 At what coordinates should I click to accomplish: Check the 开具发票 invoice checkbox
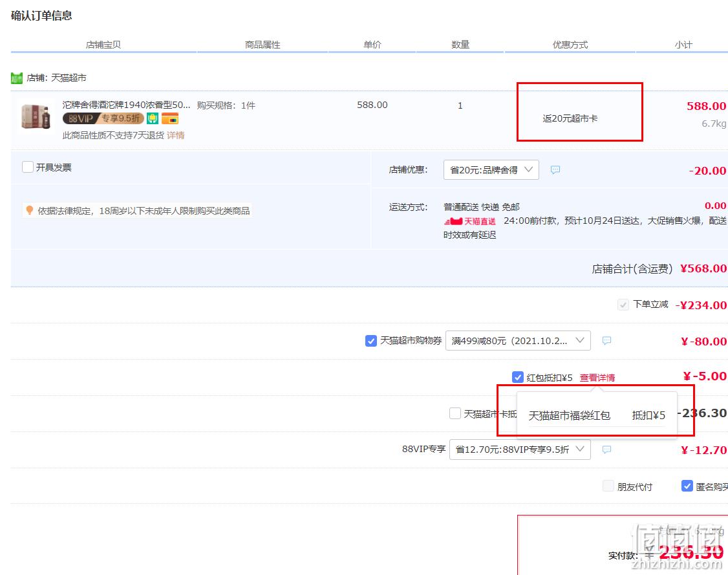pos(28,168)
